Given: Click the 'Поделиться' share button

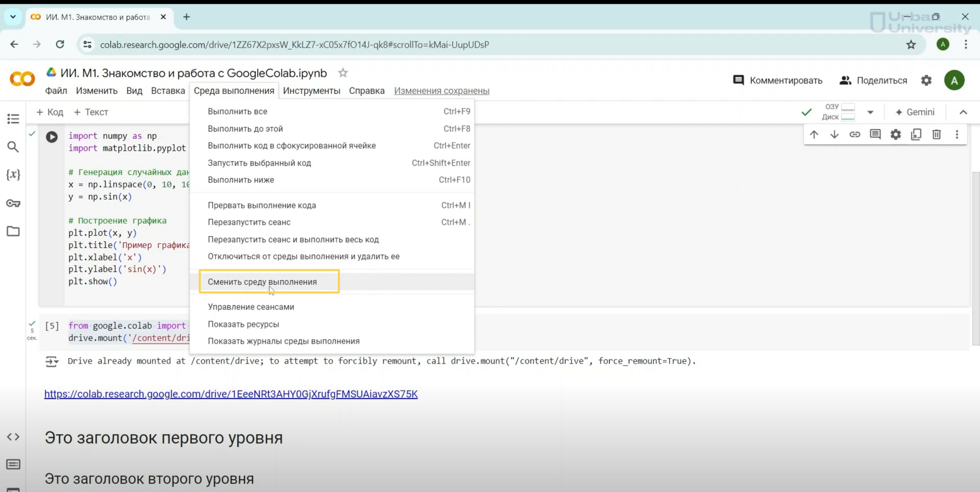Looking at the screenshot, I should pyautogui.click(x=873, y=81).
